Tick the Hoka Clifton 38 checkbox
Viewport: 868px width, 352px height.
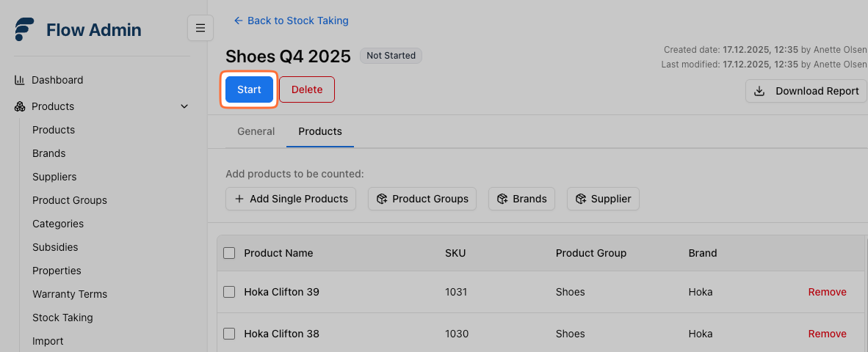coord(229,334)
